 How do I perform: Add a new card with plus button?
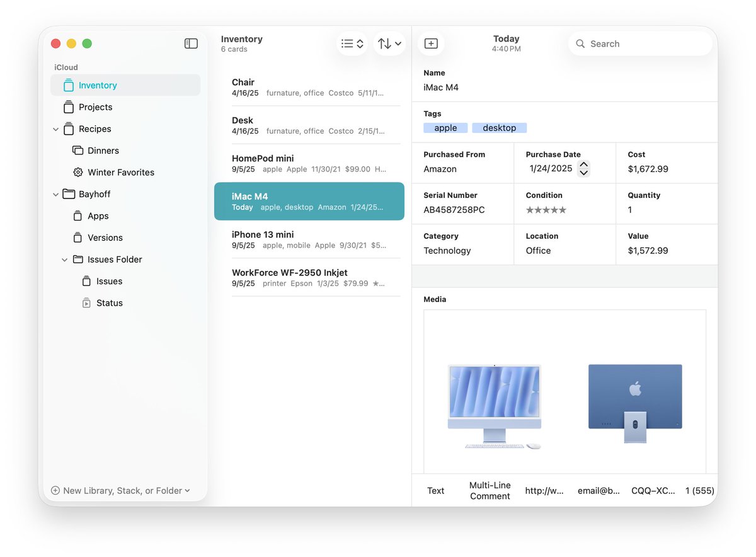coord(431,43)
